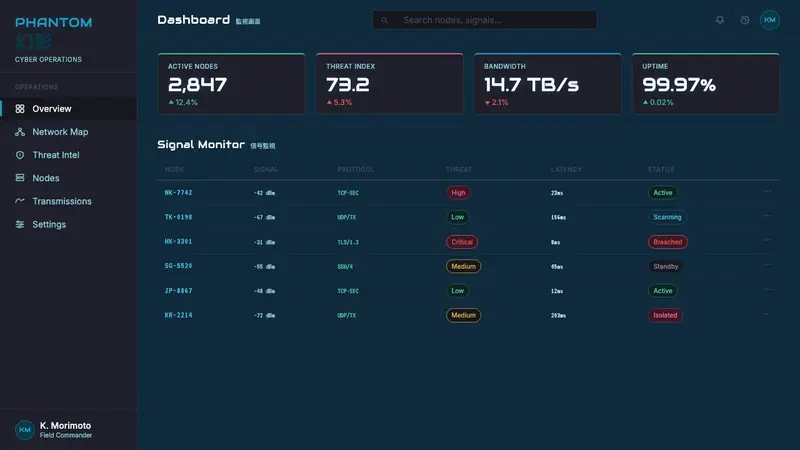The height and width of the screenshot is (450, 800).
Task: Click the Medium threat badge for SG-5520
Action: pyautogui.click(x=463, y=266)
